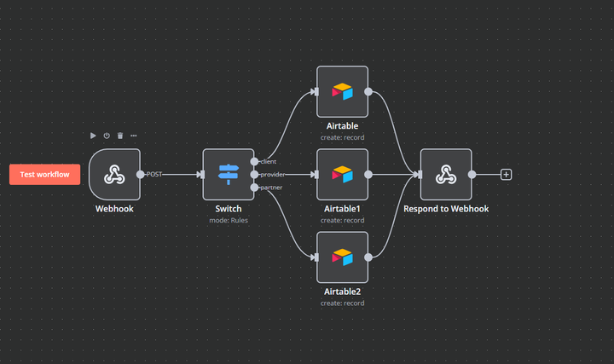This screenshot has width=614, height=364.
Task: Delete Webhook node with trash icon
Action: (x=120, y=136)
